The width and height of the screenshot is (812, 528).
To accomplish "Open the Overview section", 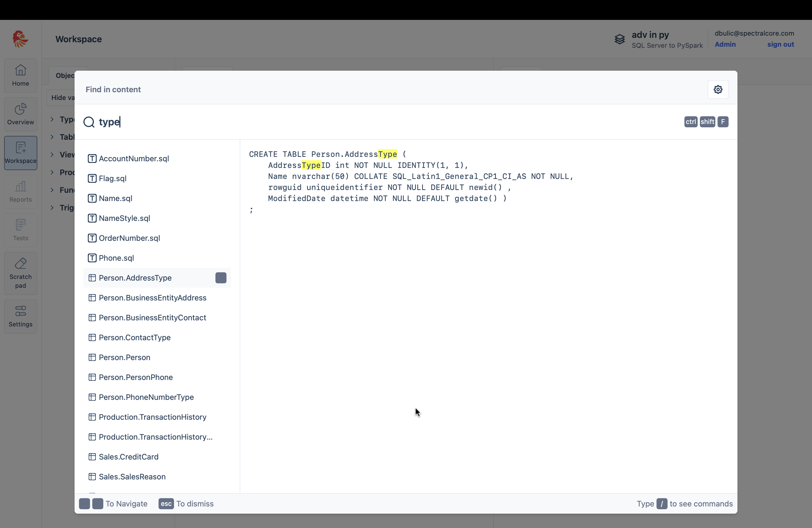I will pyautogui.click(x=20, y=114).
